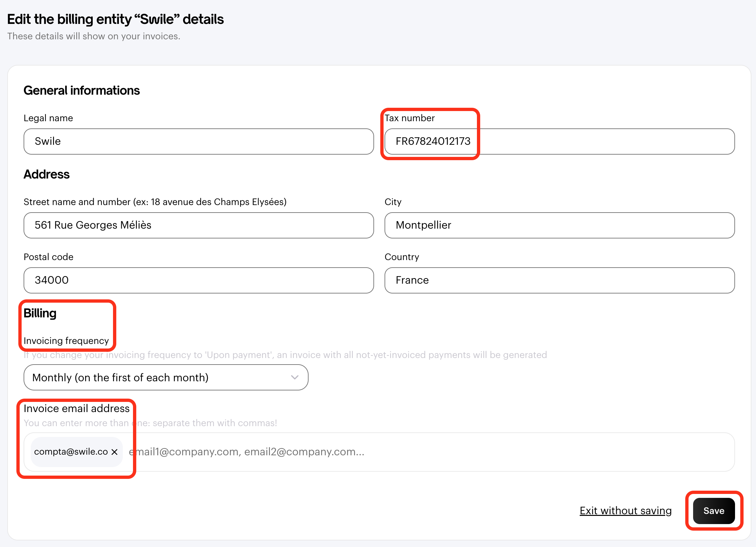Edit the street name and number field
This screenshot has height=547, width=756.
(199, 225)
